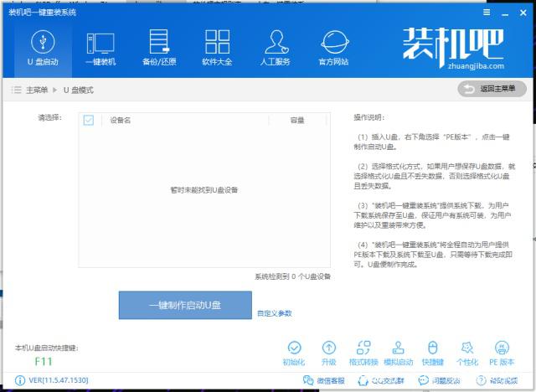This screenshot has height=392, width=536.
Task: Open the 备份/还原 section icon
Action: pyautogui.click(x=158, y=48)
